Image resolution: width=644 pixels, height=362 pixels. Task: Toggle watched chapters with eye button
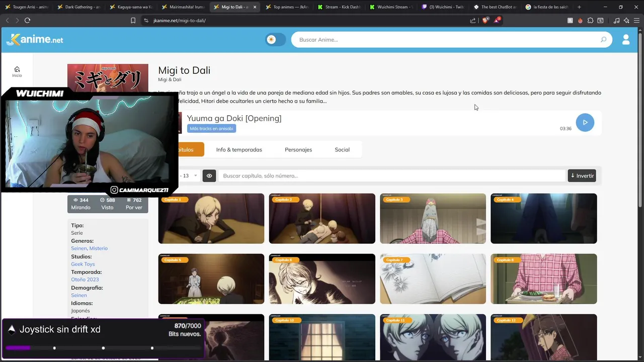click(209, 175)
